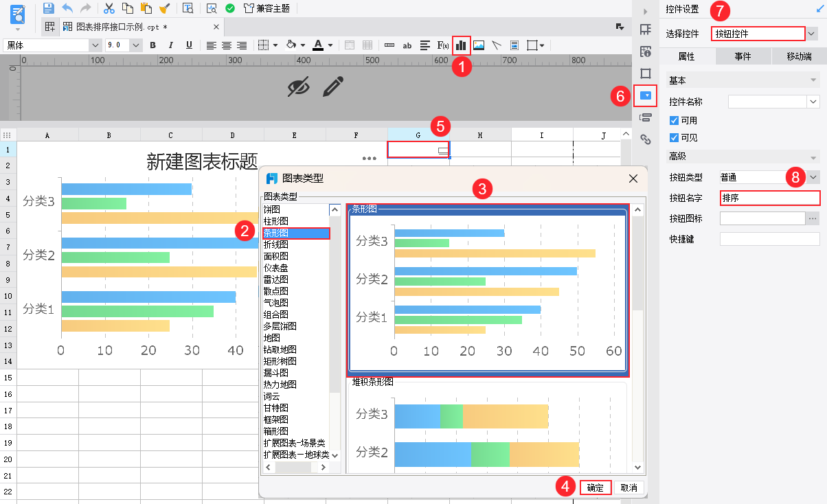Uncheck the 可见 checkbox
The image size is (827, 504).
(x=674, y=138)
